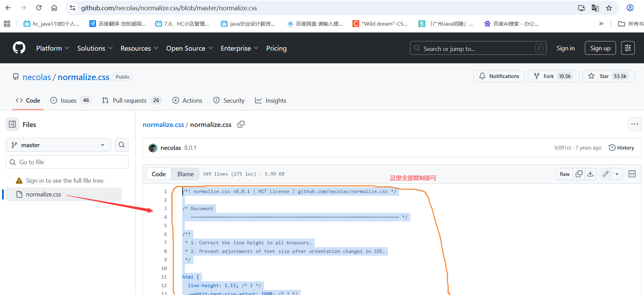Open the symbols panel icon
Screen dimensions: 644x295
[632, 174]
